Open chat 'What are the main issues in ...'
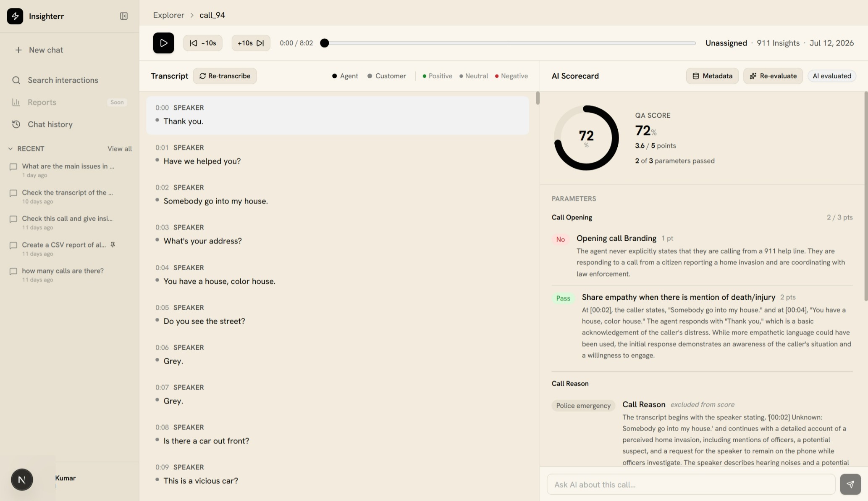Image resolution: width=868 pixels, height=501 pixels. point(69,170)
